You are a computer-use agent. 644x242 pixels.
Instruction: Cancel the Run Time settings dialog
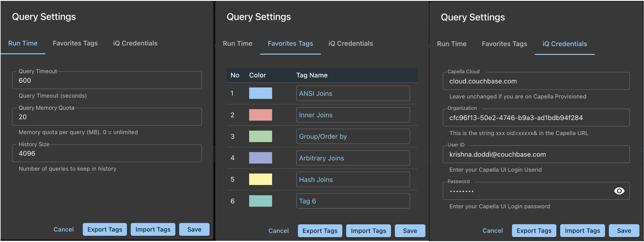(63, 230)
